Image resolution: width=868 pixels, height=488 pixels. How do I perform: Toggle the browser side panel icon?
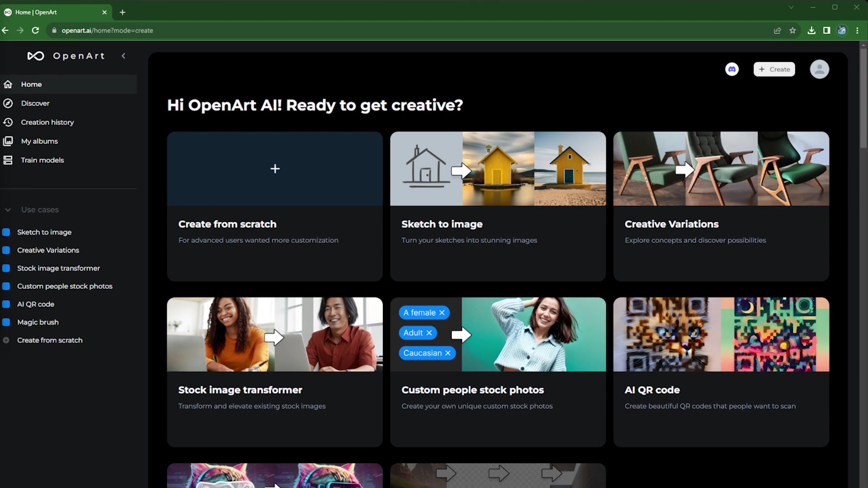pos(826,30)
